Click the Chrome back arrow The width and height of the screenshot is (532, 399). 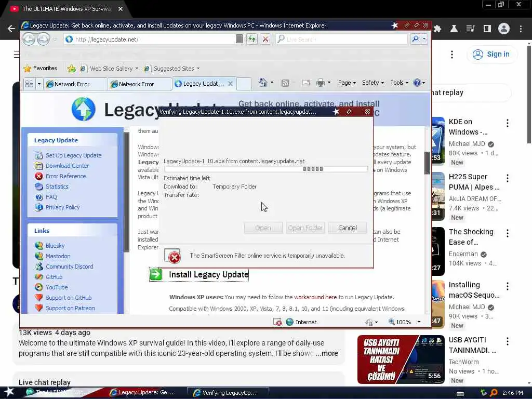click(x=11, y=29)
